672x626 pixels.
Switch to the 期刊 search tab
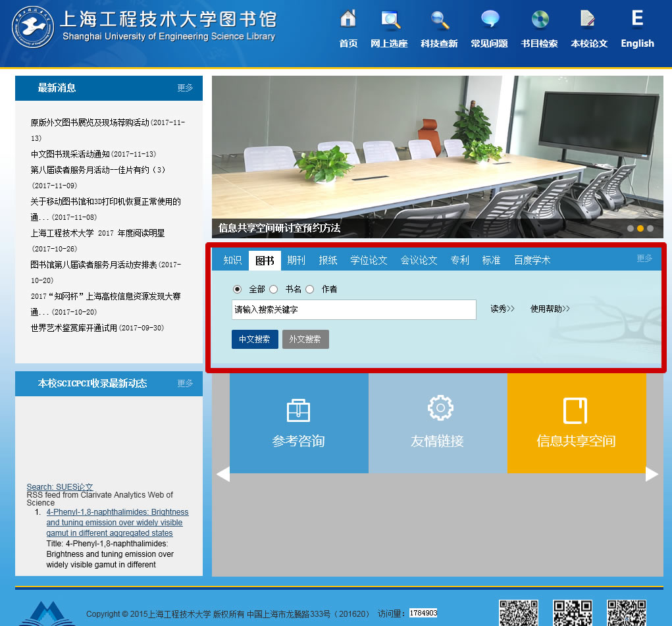[296, 261]
